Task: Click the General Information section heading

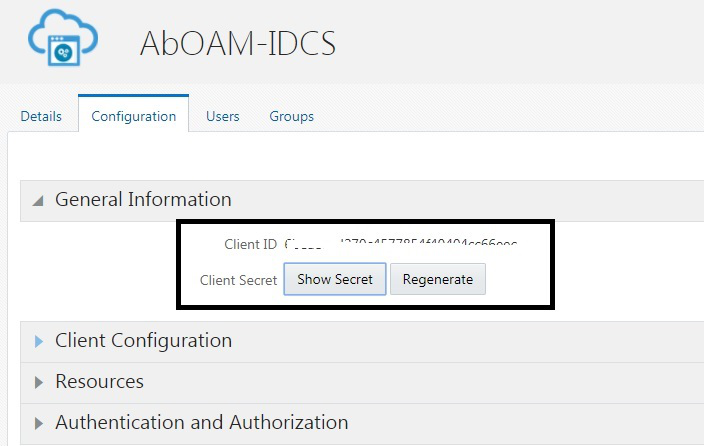Action: 143,199
